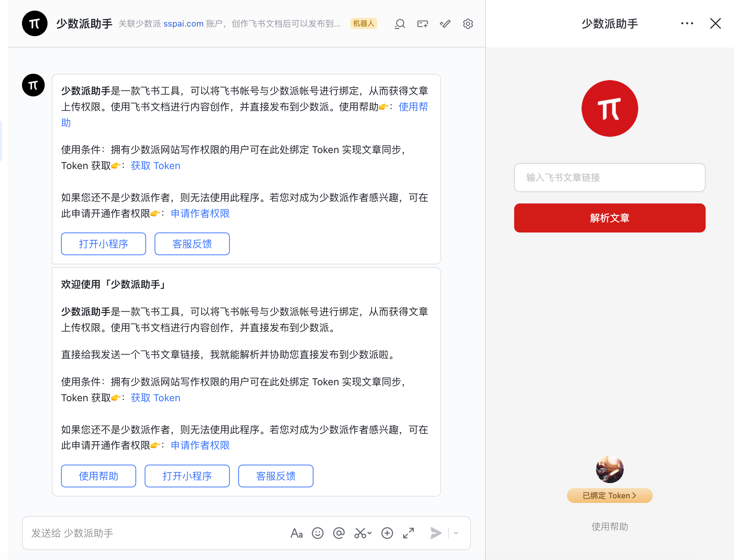Image resolution: width=734 pixels, height=560 pixels.
Task: Click 打开小程序 button in welcome card
Action: pyautogui.click(x=187, y=476)
